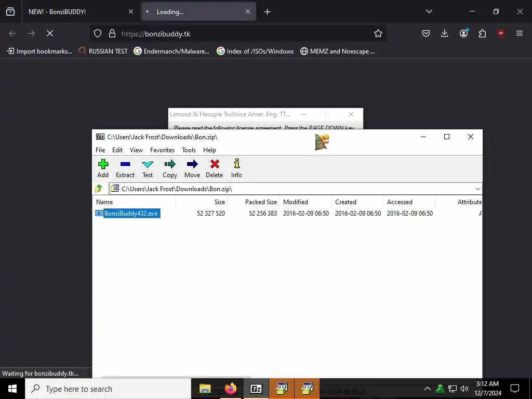This screenshot has height=399, width=532.
Task: Open the Edit menu
Action: coord(117,150)
